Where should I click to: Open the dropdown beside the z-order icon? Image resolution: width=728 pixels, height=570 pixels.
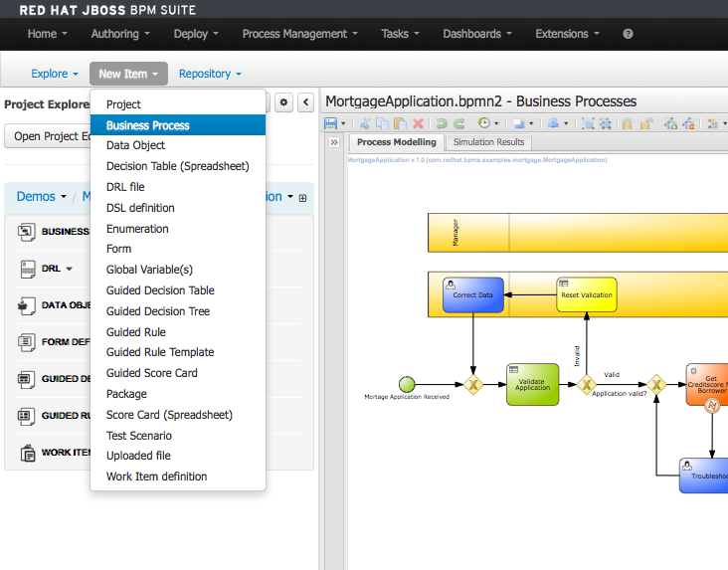531,123
